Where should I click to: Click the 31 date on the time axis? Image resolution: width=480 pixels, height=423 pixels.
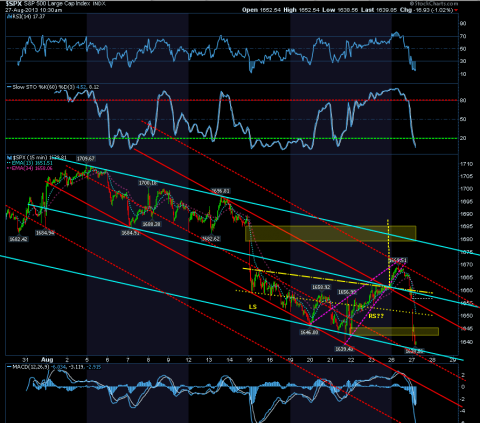(25, 360)
